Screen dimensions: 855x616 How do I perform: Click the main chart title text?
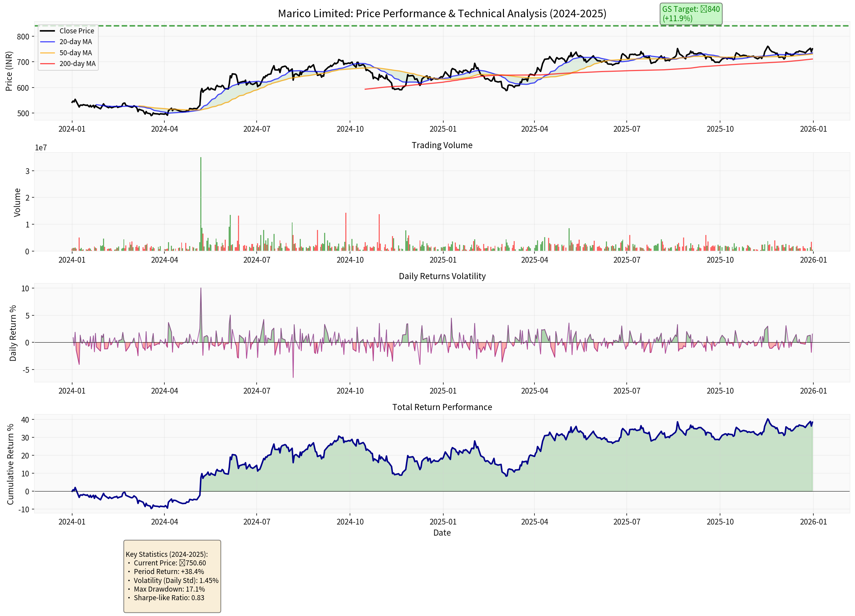point(442,14)
